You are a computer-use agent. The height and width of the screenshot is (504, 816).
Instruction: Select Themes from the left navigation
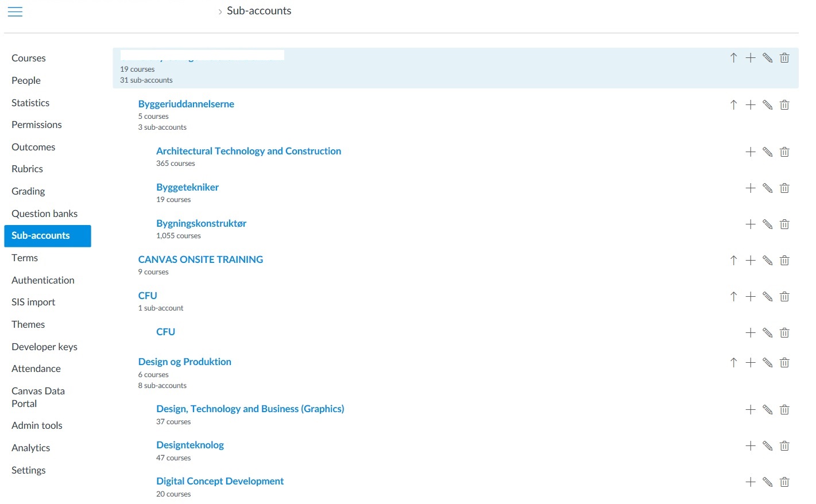(x=28, y=324)
